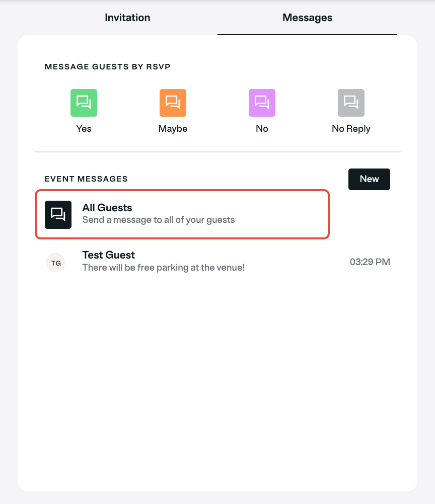This screenshot has width=435, height=504.
Task: Select the Test Guest name heading
Action: click(108, 255)
